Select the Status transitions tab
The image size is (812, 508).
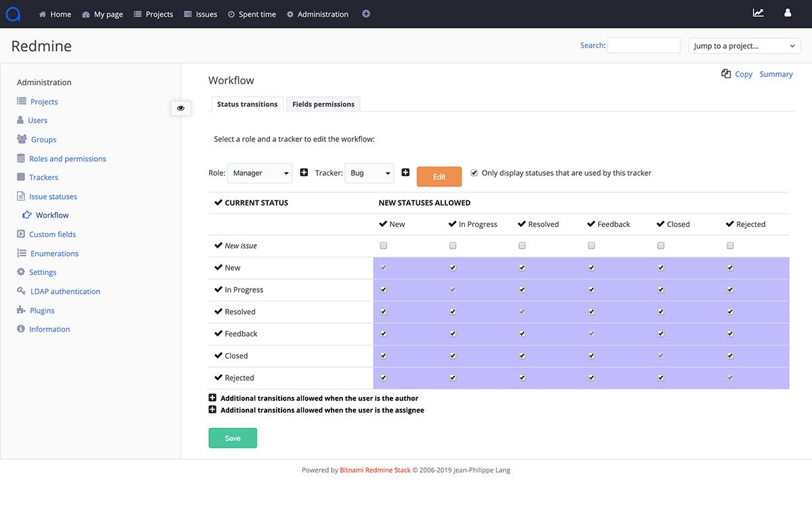(247, 104)
